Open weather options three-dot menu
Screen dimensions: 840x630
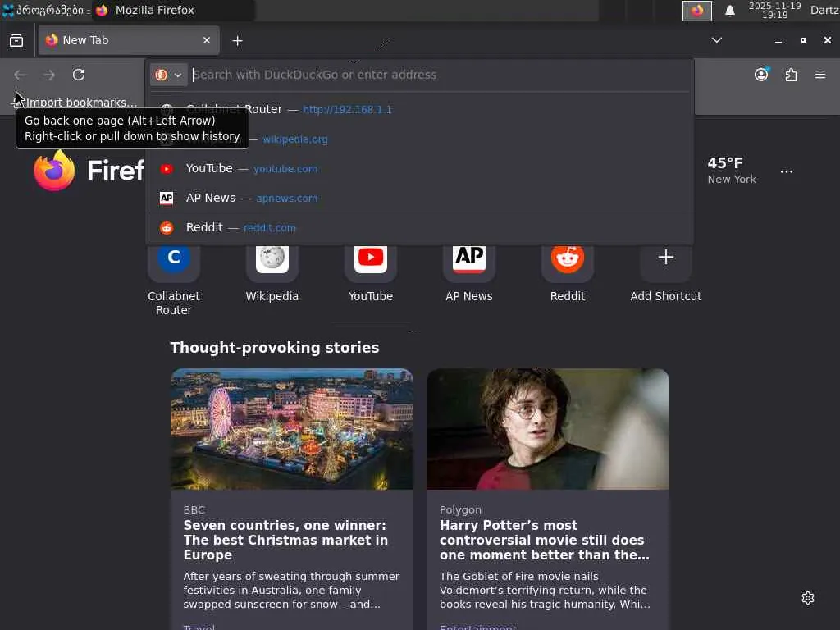coord(787,171)
